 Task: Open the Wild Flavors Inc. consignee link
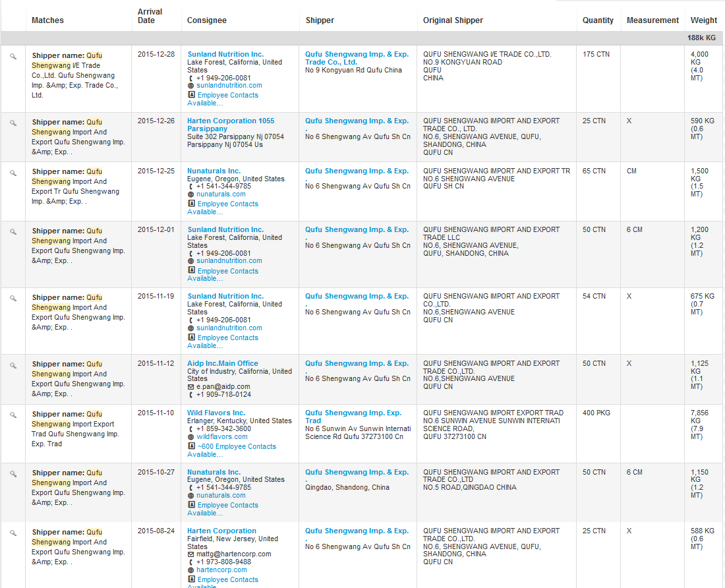[216, 413]
